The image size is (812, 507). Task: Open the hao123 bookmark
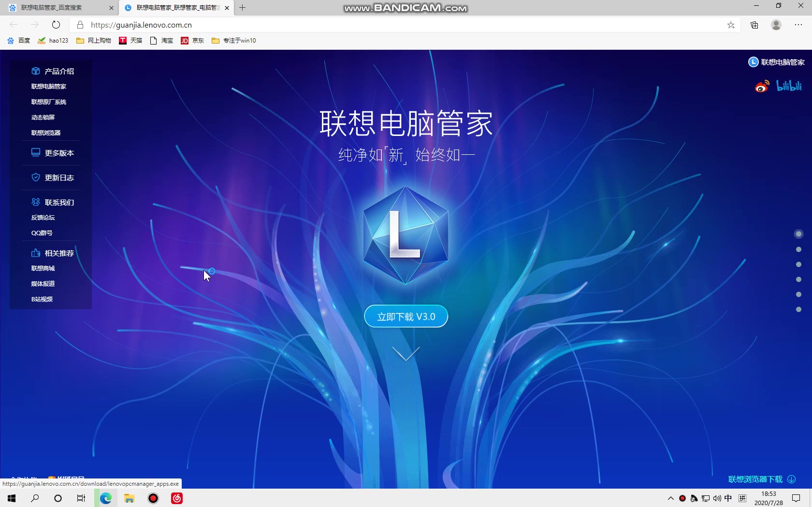tap(53, 41)
